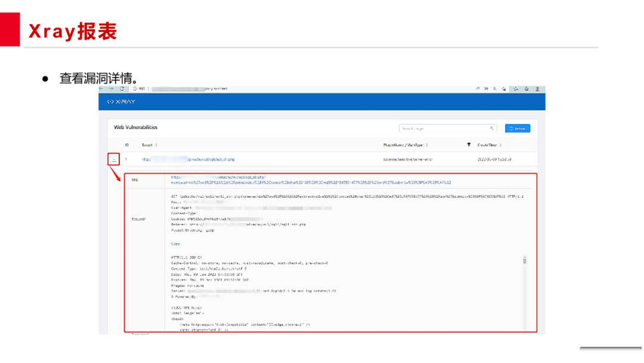Click the file info icon in the address bar
The height and width of the screenshot is (363, 644).
click(x=135, y=89)
